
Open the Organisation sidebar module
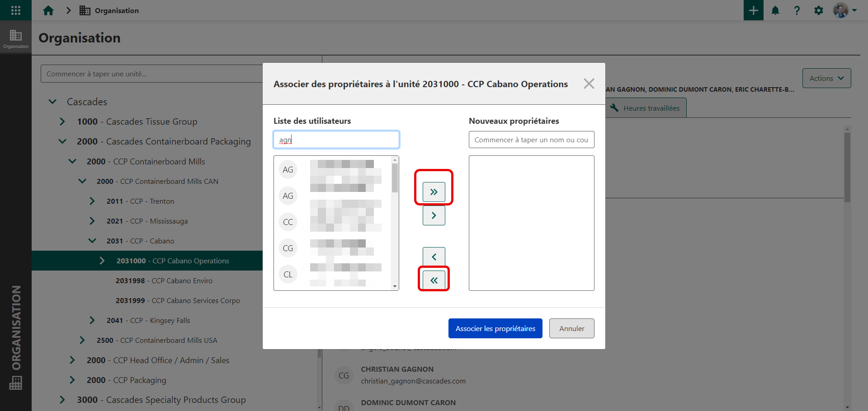(16, 39)
